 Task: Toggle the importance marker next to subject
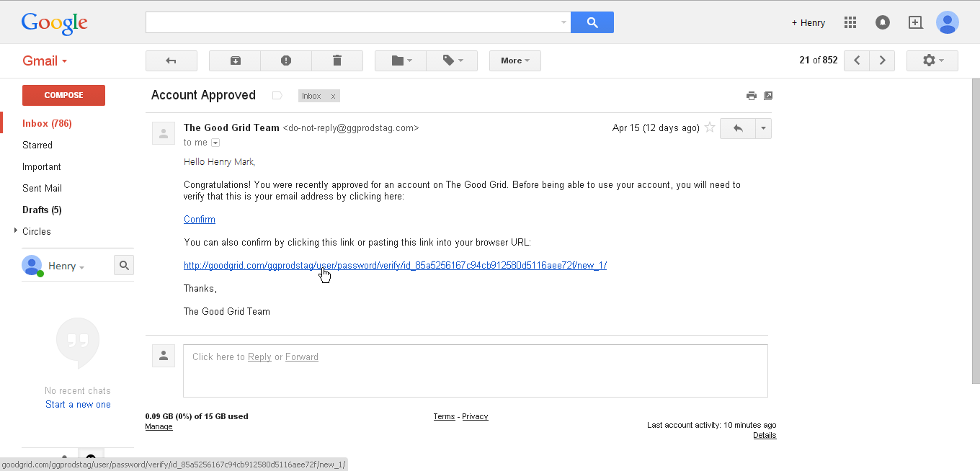[277, 96]
